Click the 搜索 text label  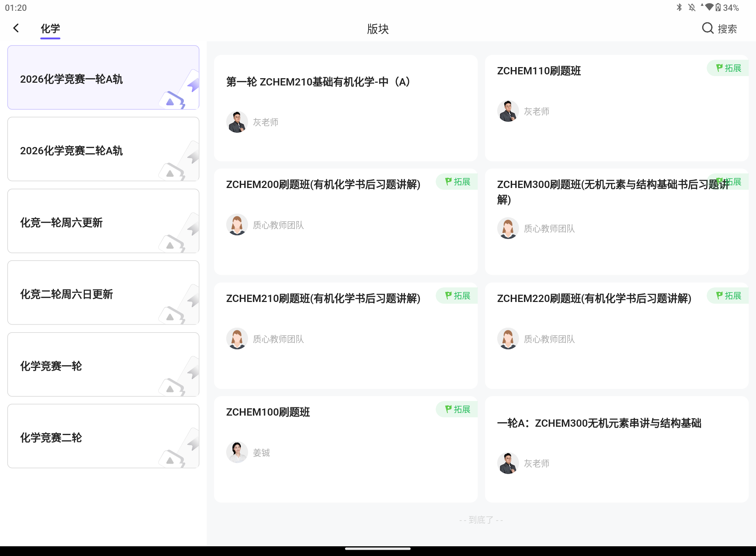(x=727, y=29)
